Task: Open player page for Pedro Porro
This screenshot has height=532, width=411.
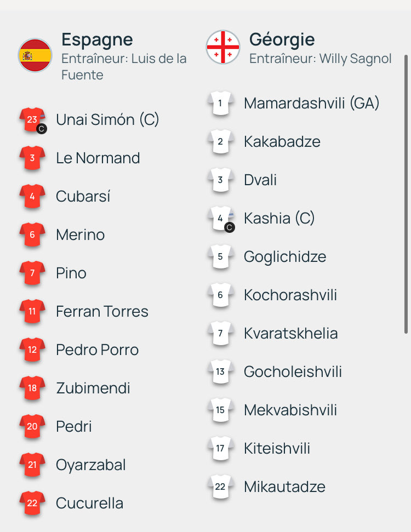Action: pos(98,349)
